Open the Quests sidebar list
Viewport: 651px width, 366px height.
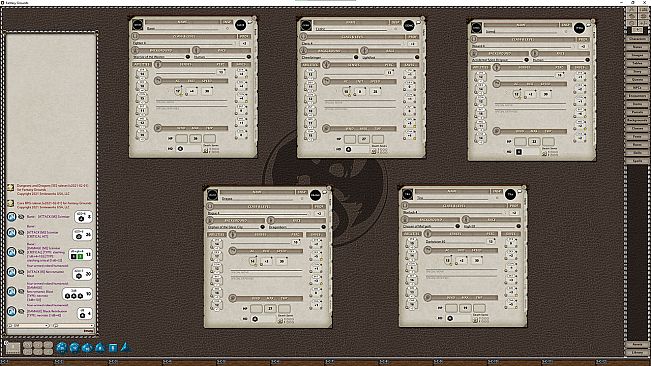coord(637,79)
